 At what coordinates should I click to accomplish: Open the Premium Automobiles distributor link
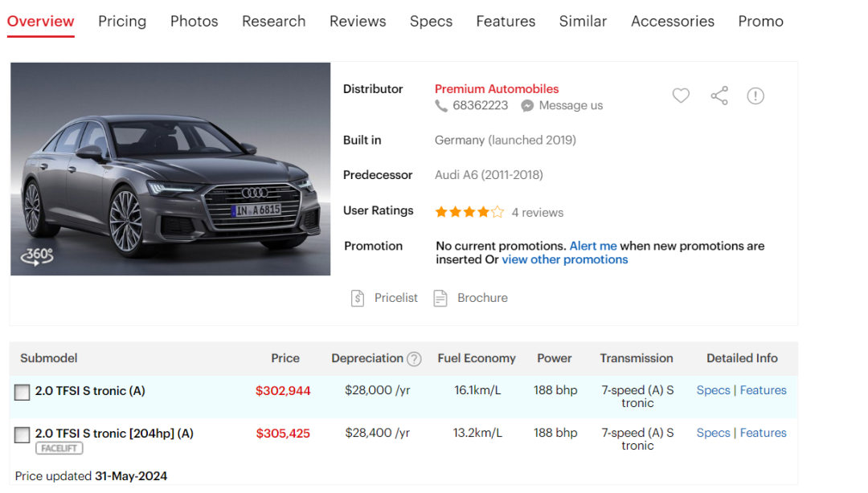[x=497, y=89]
